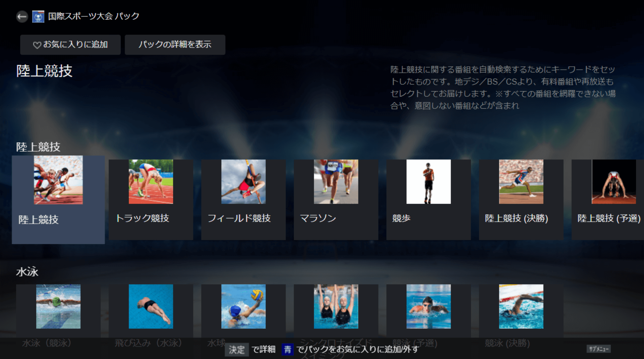
Task: Click the diving 飛び込み image
Action: 151,306
